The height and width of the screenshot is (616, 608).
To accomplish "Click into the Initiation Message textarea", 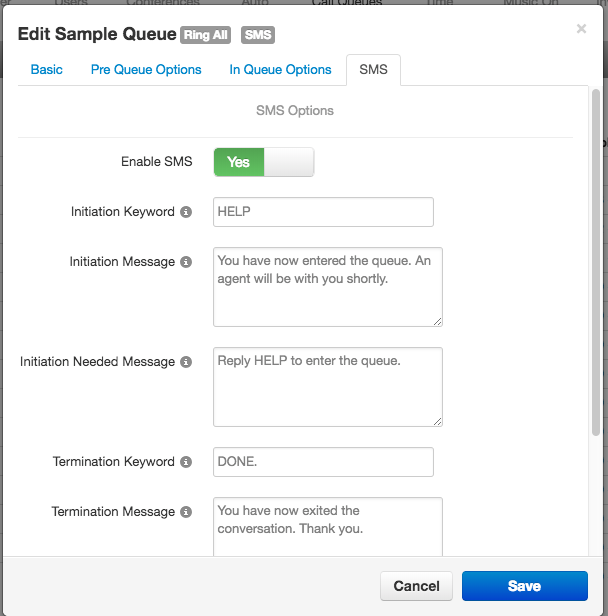I will point(327,286).
